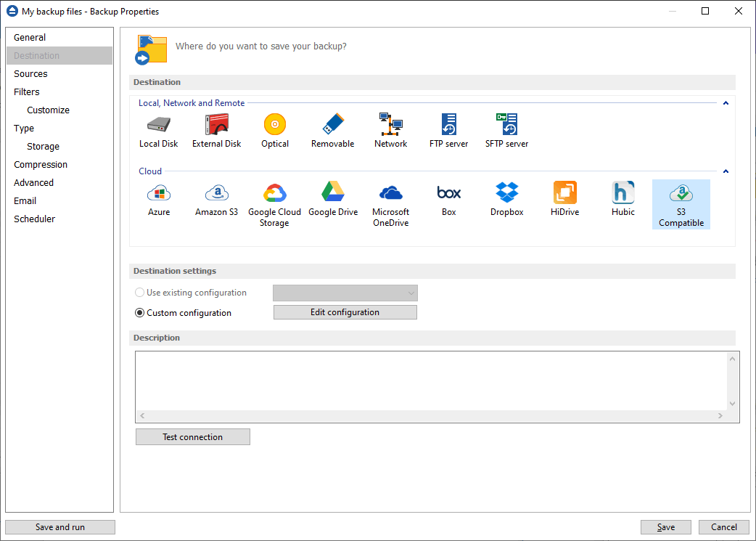Select Use existing configuration radio button
This screenshot has width=756, height=541.
pyautogui.click(x=140, y=293)
